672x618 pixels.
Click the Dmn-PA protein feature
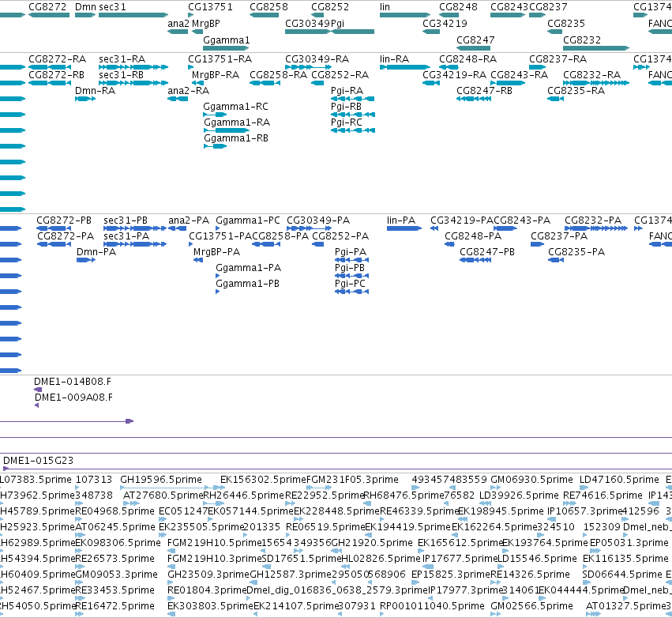[x=86, y=260]
